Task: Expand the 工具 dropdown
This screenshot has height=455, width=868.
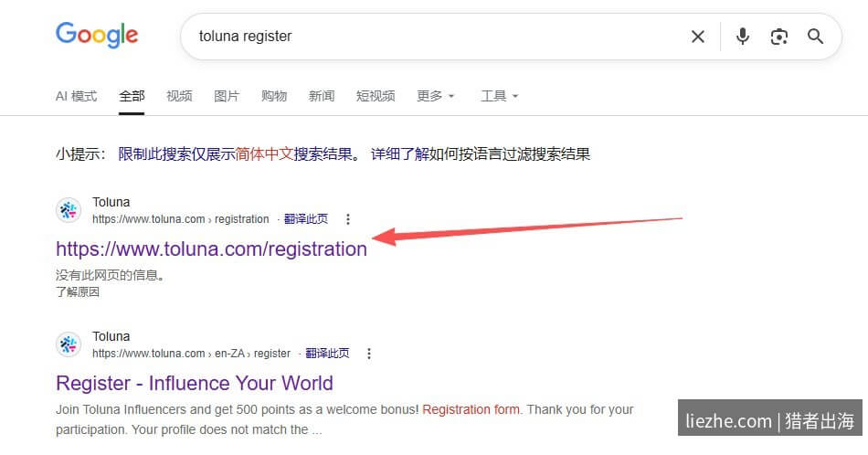Action: coord(499,96)
